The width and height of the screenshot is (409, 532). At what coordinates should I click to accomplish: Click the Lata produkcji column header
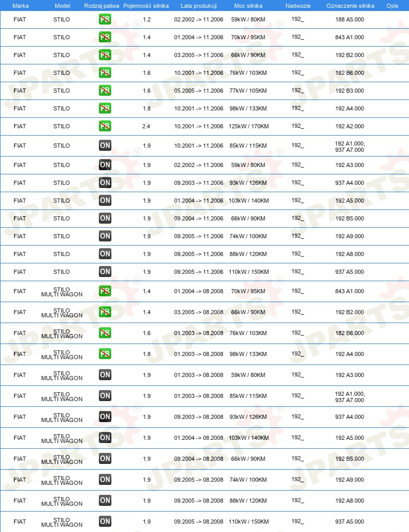tap(199, 6)
